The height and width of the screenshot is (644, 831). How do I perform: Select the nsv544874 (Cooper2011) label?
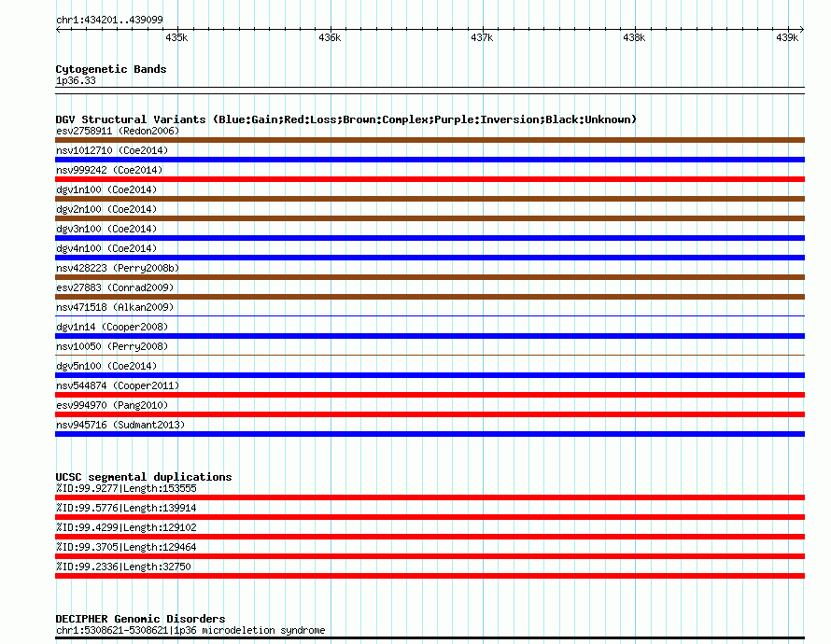tap(118, 385)
